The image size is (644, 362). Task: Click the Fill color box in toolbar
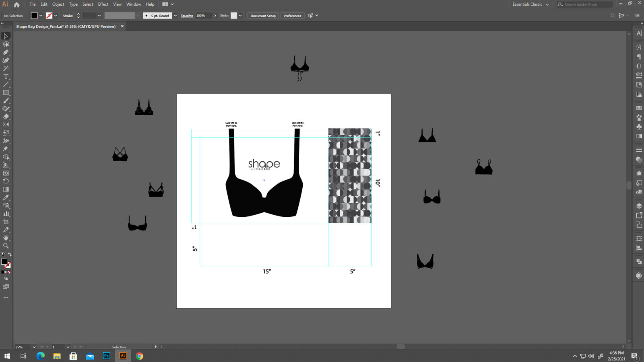4,262
